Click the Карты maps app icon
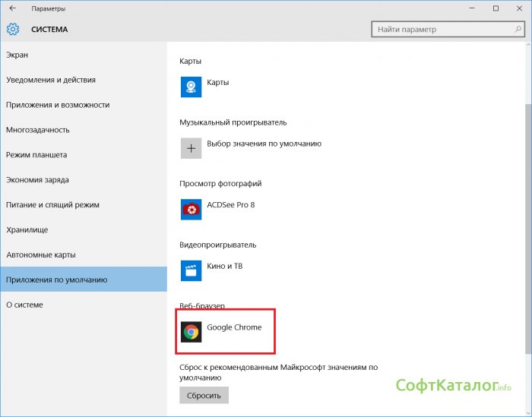The height and width of the screenshot is (417, 532). point(191,87)
